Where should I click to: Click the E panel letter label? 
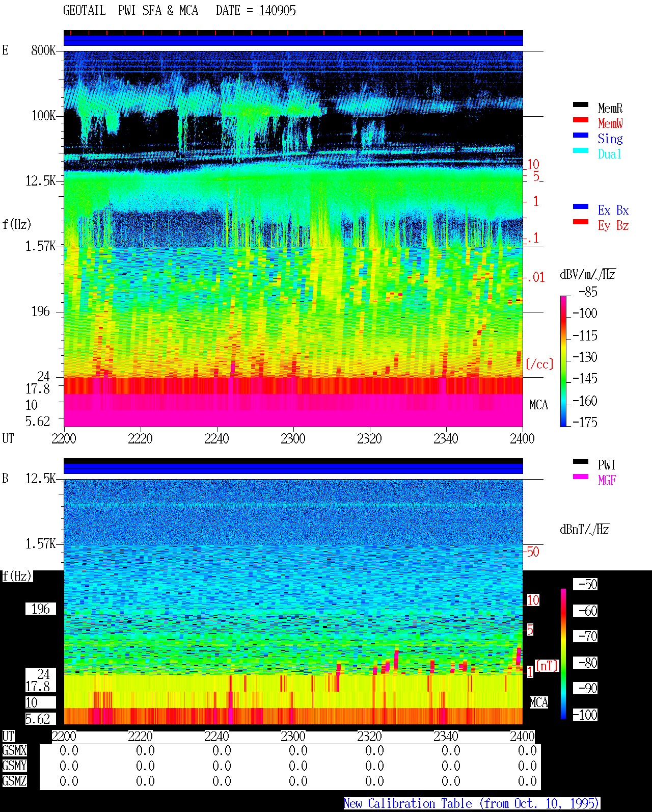(5, 50)
